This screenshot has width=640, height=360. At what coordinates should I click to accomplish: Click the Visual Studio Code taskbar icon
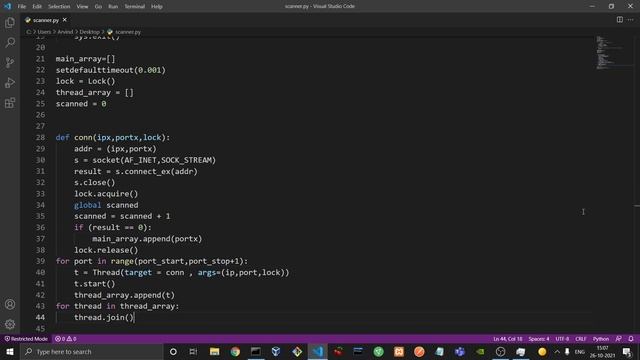318,351
